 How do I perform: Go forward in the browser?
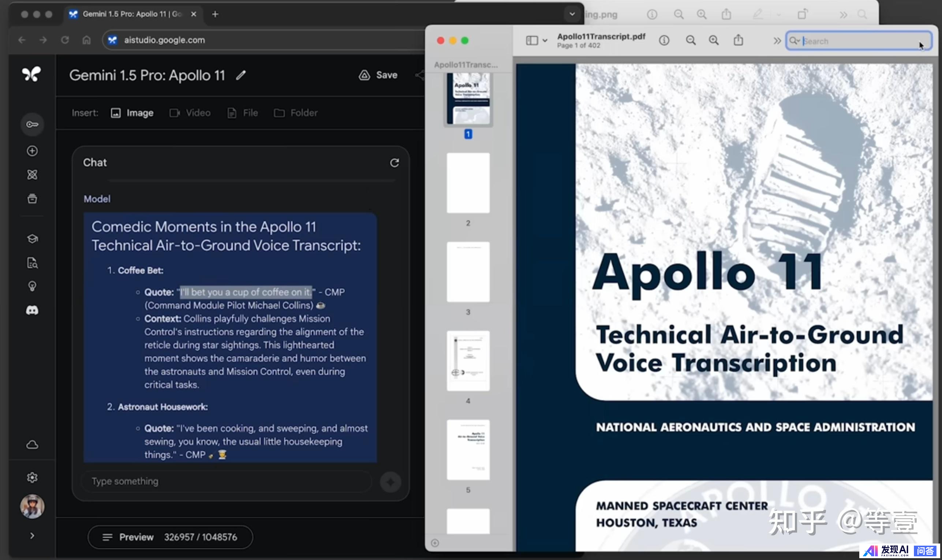tap(43, 40)
